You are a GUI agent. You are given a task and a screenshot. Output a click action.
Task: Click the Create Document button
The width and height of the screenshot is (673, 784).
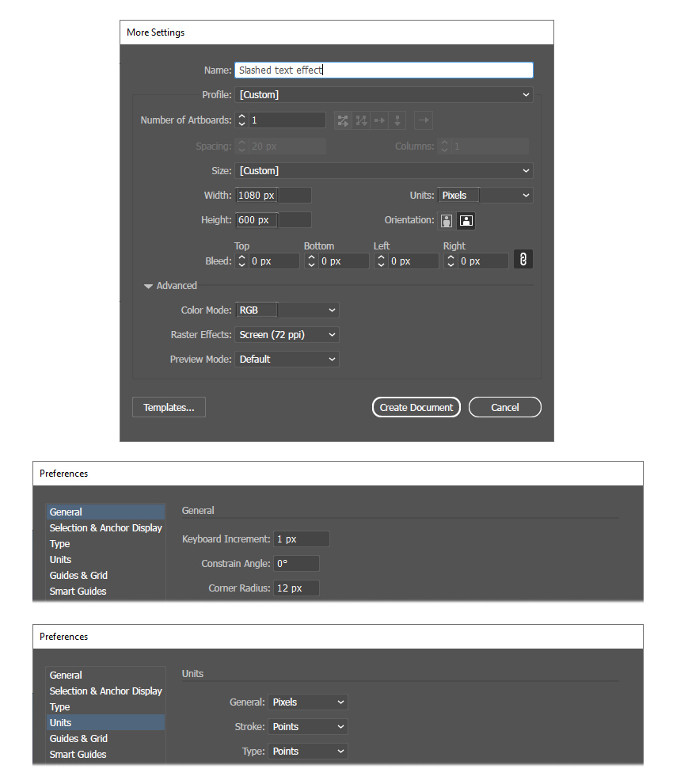416,407
